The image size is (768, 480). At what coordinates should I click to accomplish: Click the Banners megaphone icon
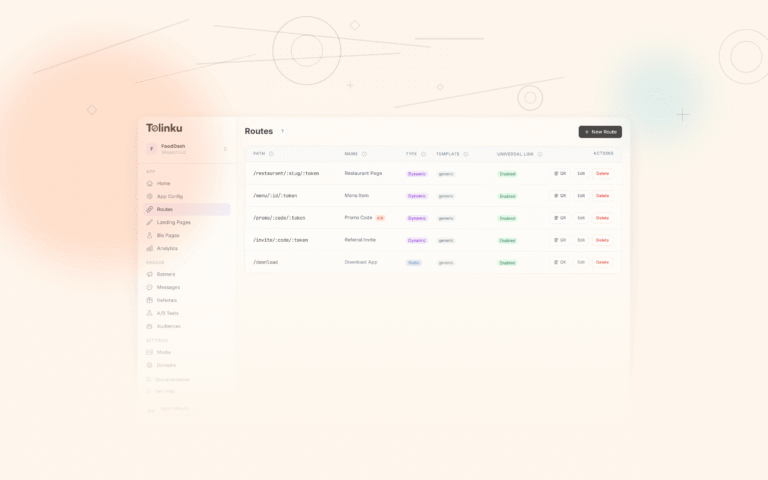(149, 274)
